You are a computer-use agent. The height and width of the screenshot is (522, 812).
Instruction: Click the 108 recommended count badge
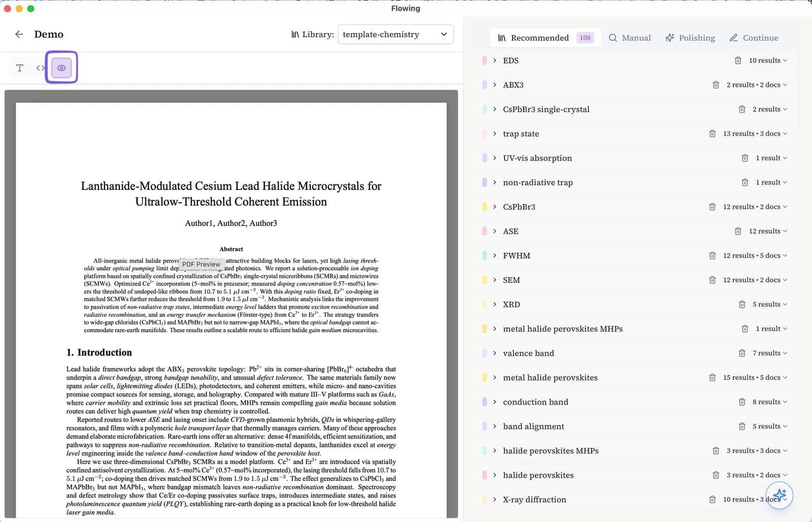pyautogui.click(x=585, y=38)
